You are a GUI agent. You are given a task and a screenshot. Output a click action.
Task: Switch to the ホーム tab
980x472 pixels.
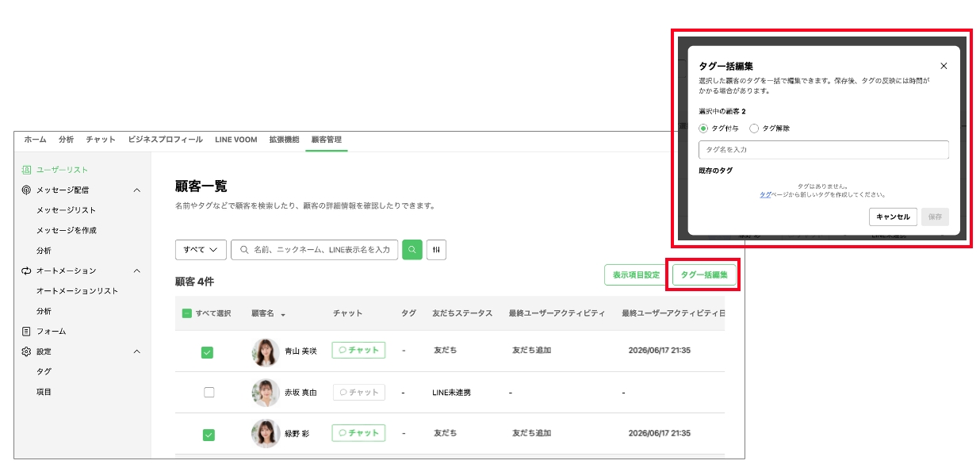[x=35, y=140]
